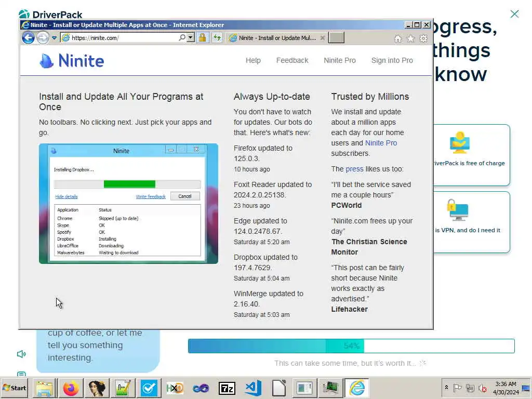This screenshot has width=532, height=399.
Task: Click the 'Edge updated to 124.0.2478.67.' entry
Action: tap(260, 226)
